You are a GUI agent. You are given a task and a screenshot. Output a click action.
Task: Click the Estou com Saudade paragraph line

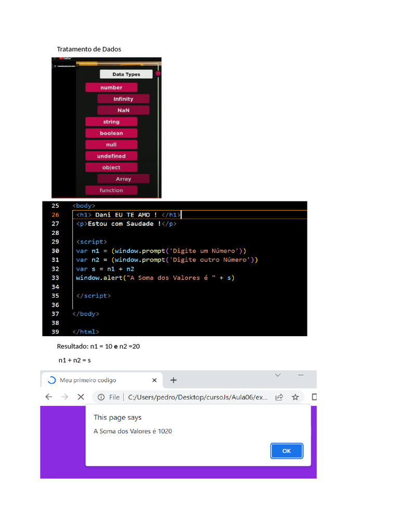tap(126, 223)
